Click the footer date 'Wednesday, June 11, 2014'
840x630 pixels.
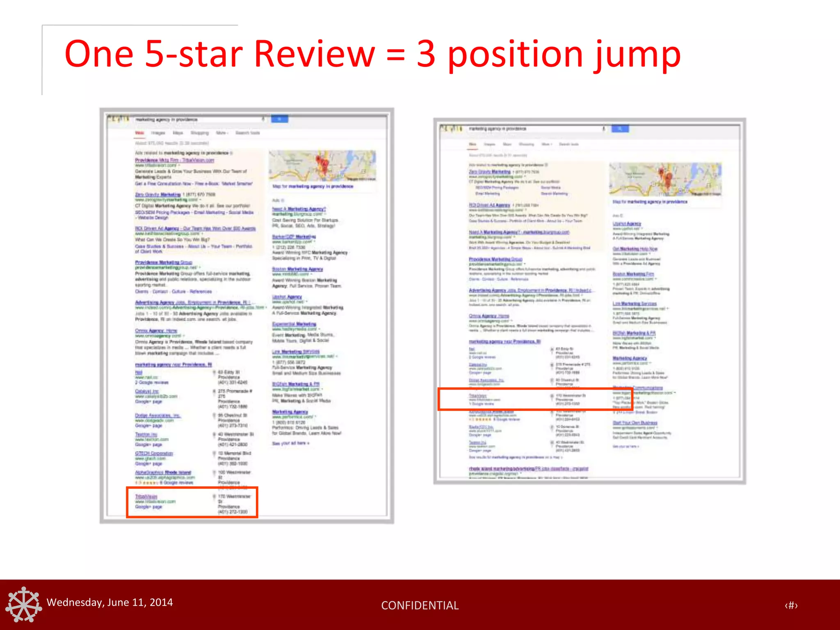click(x=110, y=602)
